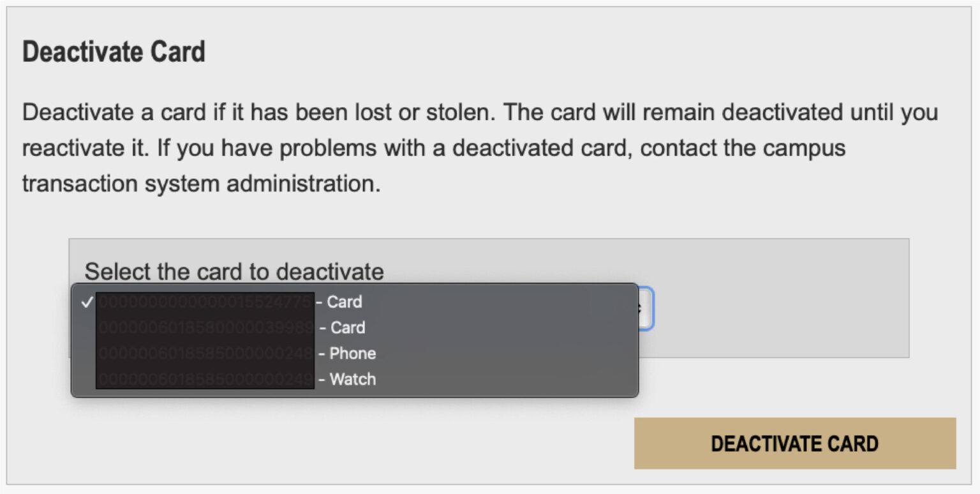Click the word 'Watch' in the last entry
This screenshot has height=494, width=980.
coord(352,379)
